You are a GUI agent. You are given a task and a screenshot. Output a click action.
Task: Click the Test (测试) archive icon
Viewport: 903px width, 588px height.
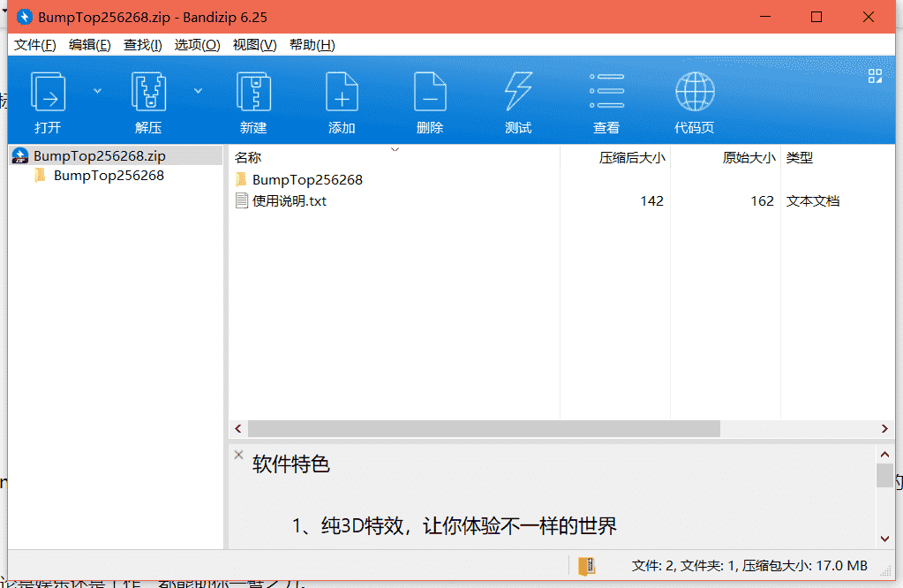(518, 92)
